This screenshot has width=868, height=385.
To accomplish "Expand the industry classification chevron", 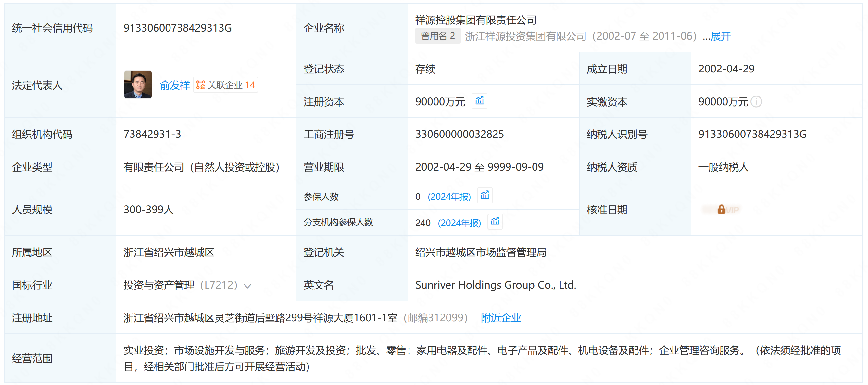I will pos(248,286).
